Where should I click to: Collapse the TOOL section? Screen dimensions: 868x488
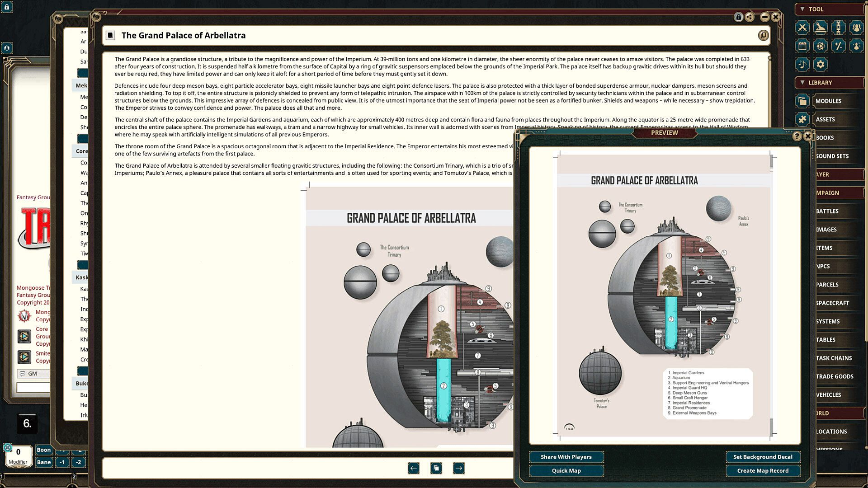[x=802, y=9]
